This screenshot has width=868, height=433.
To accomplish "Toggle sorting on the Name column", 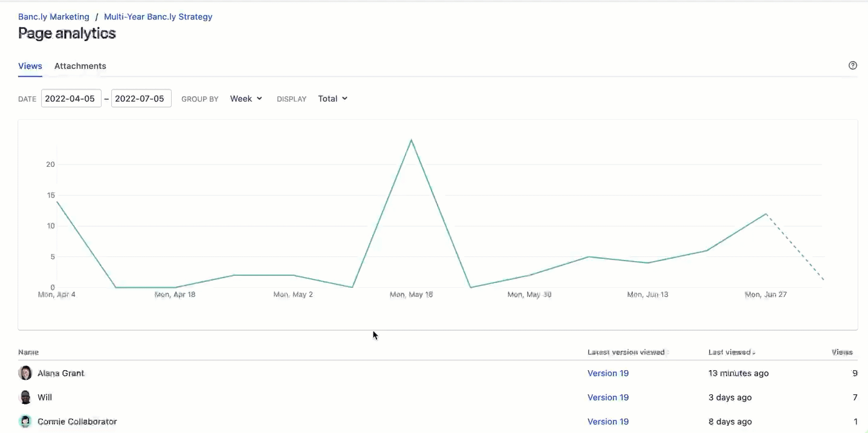I will click(x=28, y=352).
